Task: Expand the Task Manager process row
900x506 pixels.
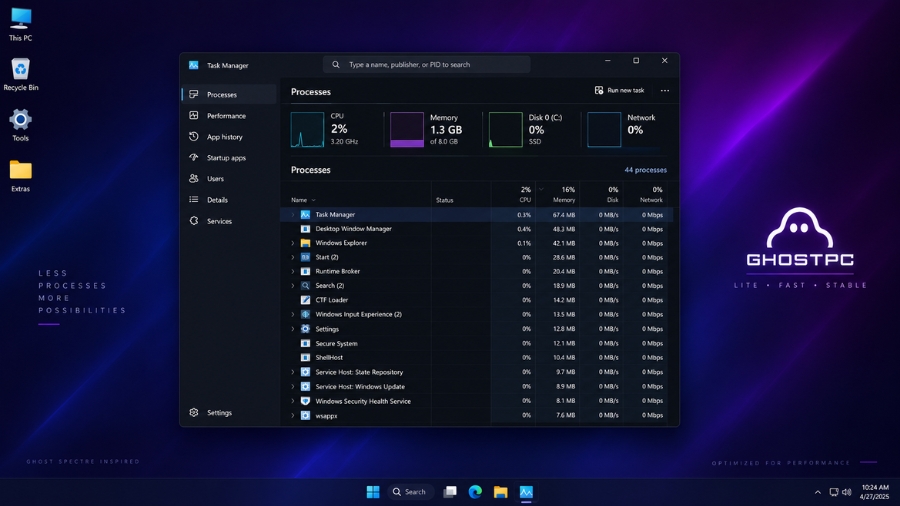Action: tap(293, 215)
